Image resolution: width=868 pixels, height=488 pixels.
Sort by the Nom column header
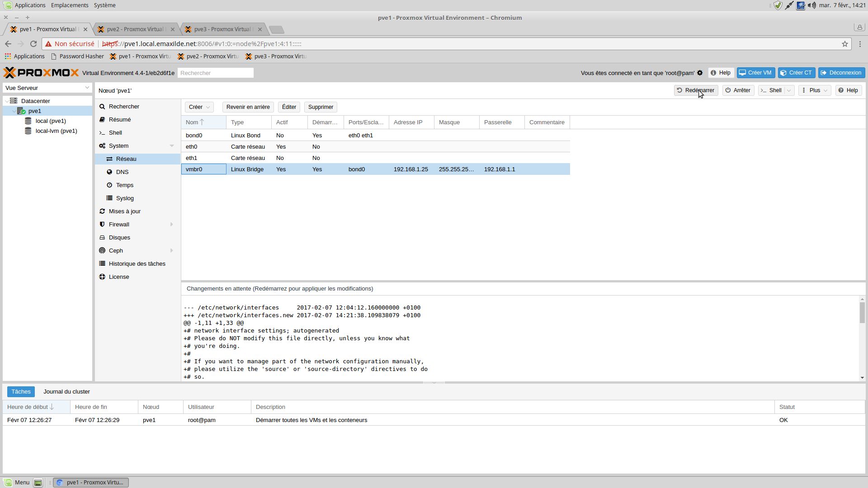[203, 122]
